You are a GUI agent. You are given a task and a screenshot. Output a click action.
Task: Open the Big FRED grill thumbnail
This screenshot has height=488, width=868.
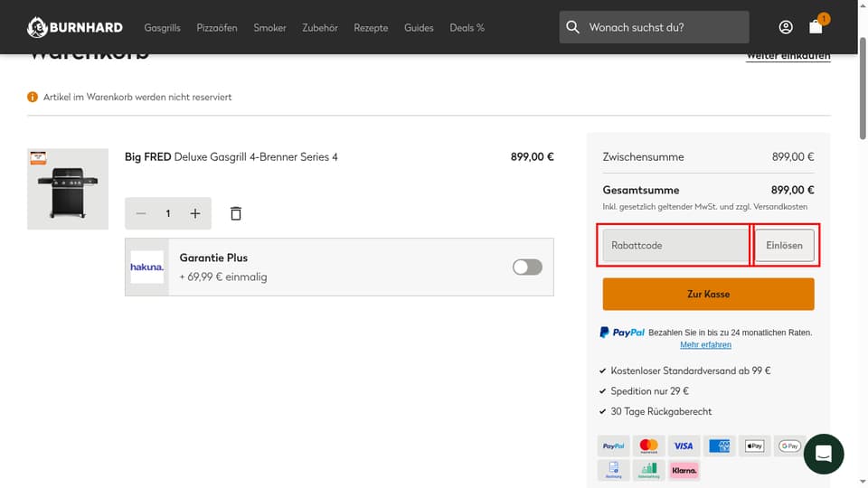point(68,189)
